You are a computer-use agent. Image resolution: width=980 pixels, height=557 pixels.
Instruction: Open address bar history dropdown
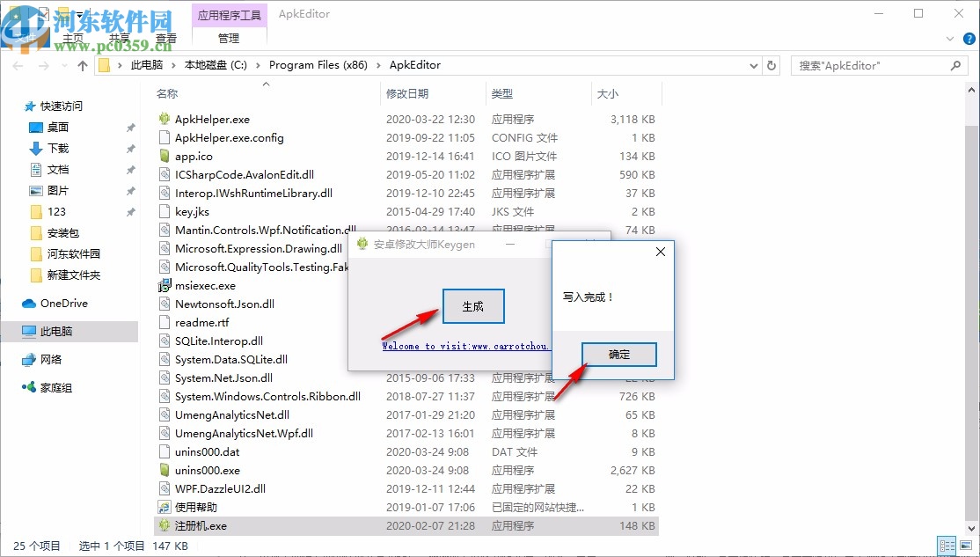click(754, 66)
